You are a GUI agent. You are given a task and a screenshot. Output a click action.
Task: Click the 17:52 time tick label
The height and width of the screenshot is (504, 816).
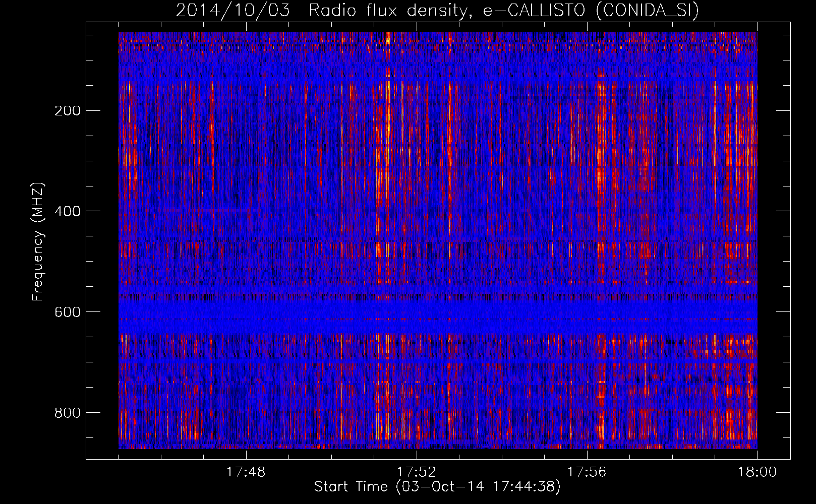(416, 472)
